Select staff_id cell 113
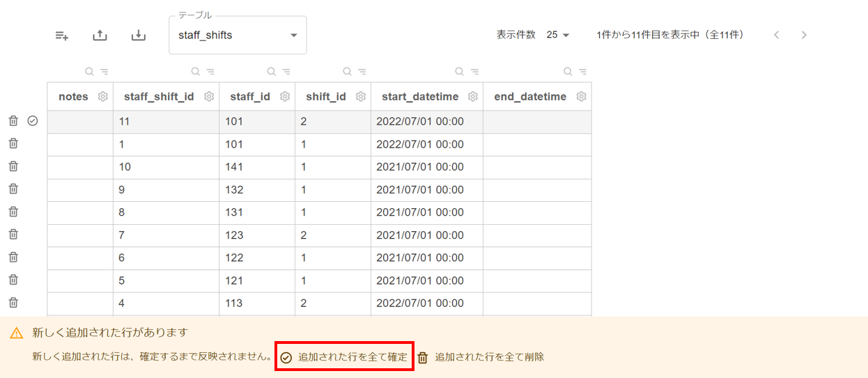The height and width of the screenshot is (378, 868). tap(257, 304)
